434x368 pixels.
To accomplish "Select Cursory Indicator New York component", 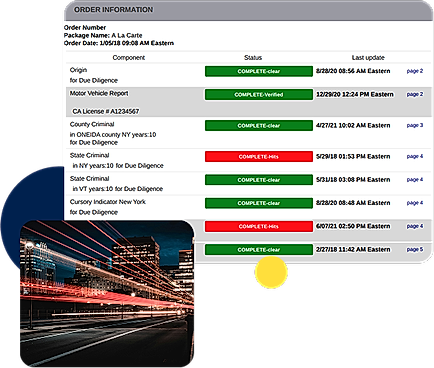I will tap(108, 202).
